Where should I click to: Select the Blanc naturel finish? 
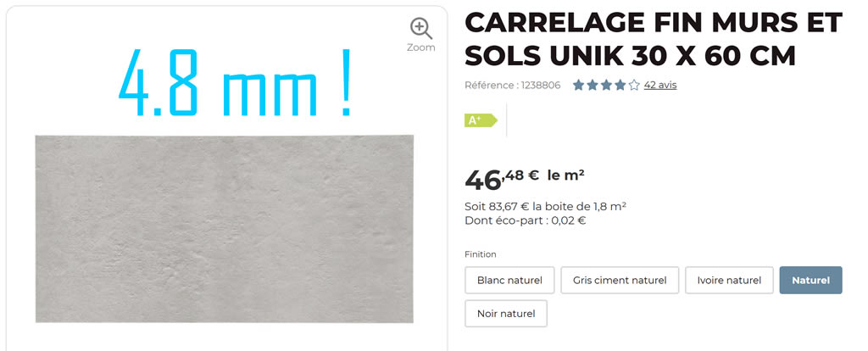tap(509, 280)
